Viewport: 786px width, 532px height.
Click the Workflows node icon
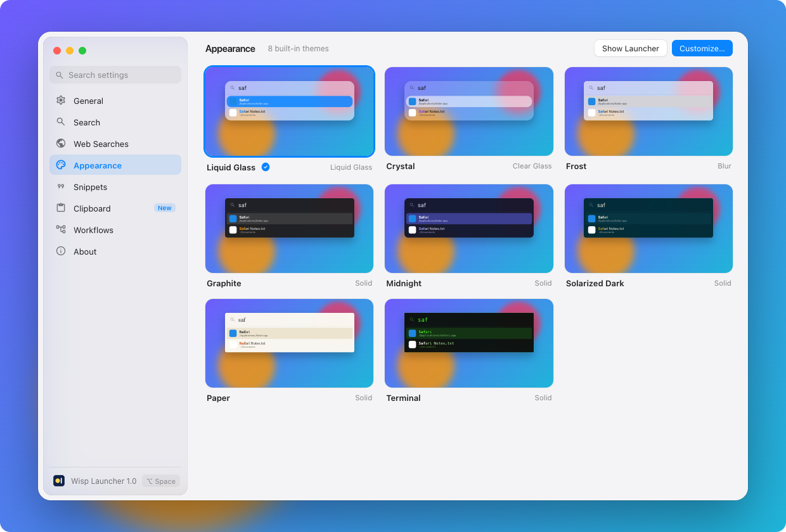pyautogui.click(x=61, y=229)
